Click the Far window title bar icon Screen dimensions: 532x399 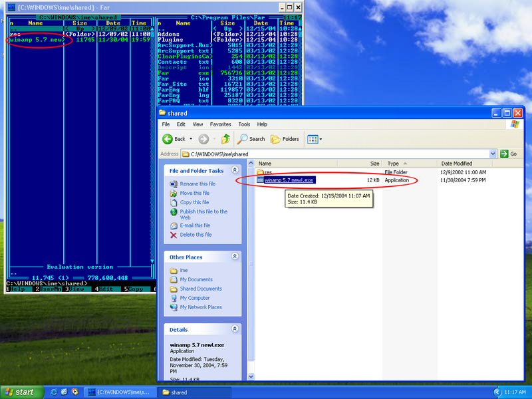point(11,7)
